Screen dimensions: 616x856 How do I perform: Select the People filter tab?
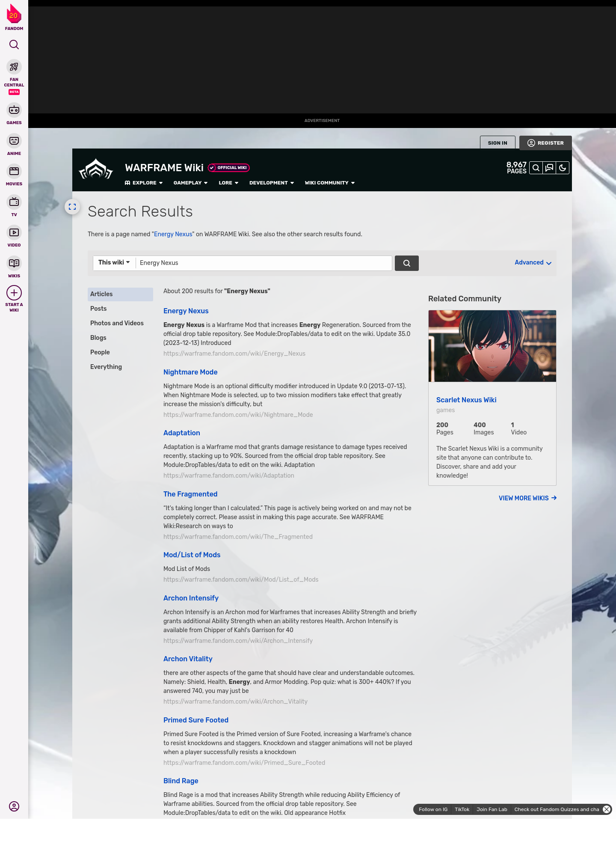(x=120, y=352)
